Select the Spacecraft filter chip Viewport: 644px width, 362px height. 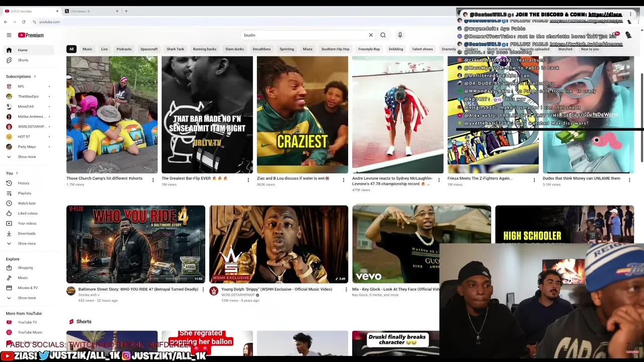pyautogui.click(x=149, y=49)
